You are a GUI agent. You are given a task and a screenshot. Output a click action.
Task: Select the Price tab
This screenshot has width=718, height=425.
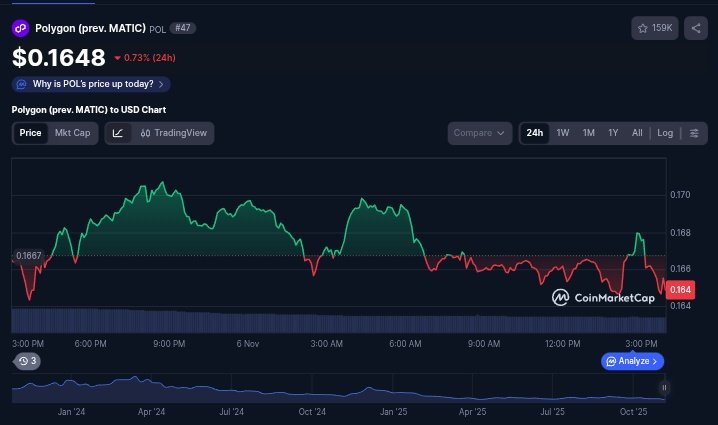coord(30,133)
